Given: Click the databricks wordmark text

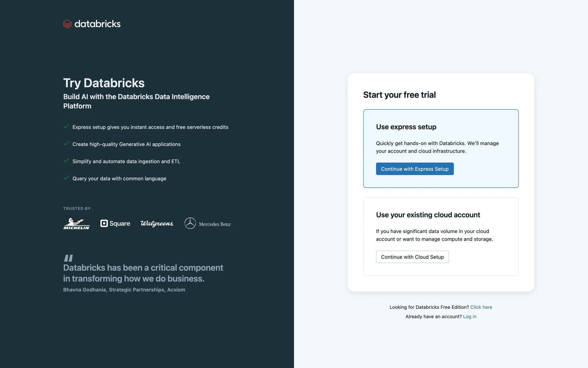Looking at the screenshot, I should [97, 24].
